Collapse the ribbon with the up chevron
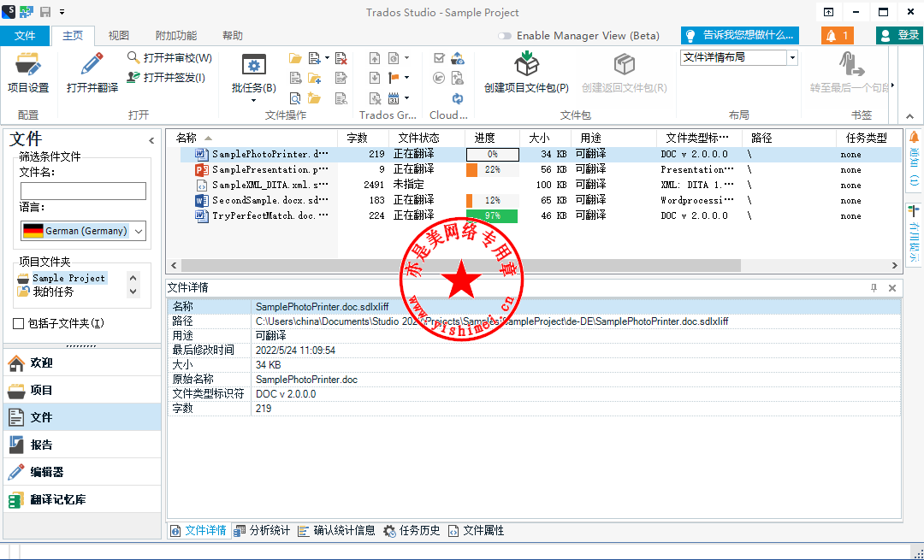The width and height of the screenshot is (924, 560). tap(909, 116)
